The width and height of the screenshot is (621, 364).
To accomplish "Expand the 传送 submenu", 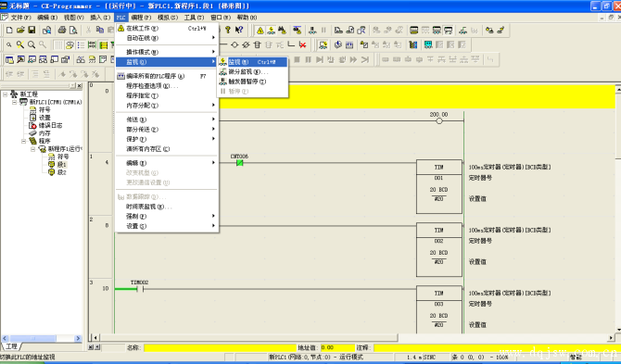I will click(167, 119).
